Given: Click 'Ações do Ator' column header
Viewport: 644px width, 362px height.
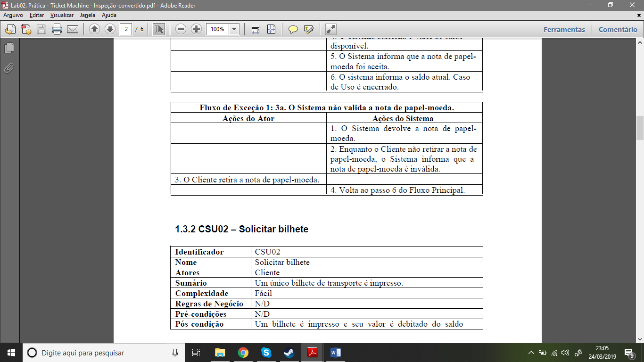Looking at the screenshot, I should point(248,118).
